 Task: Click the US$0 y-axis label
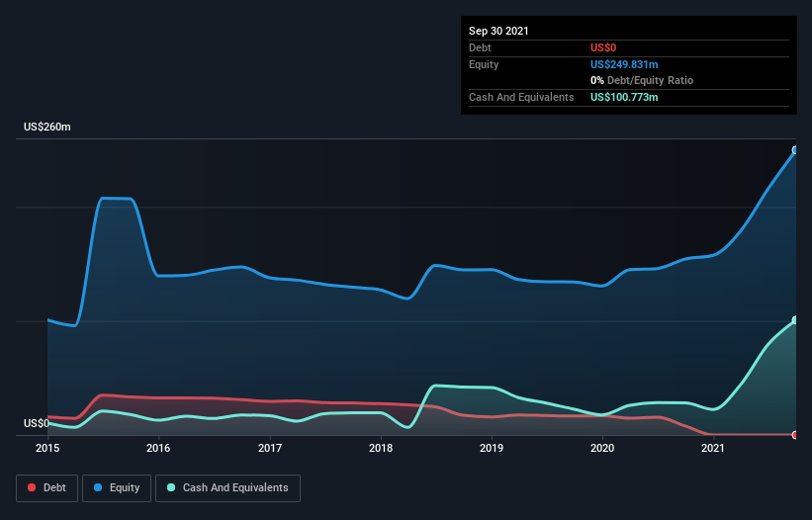(x=37, y=423)
